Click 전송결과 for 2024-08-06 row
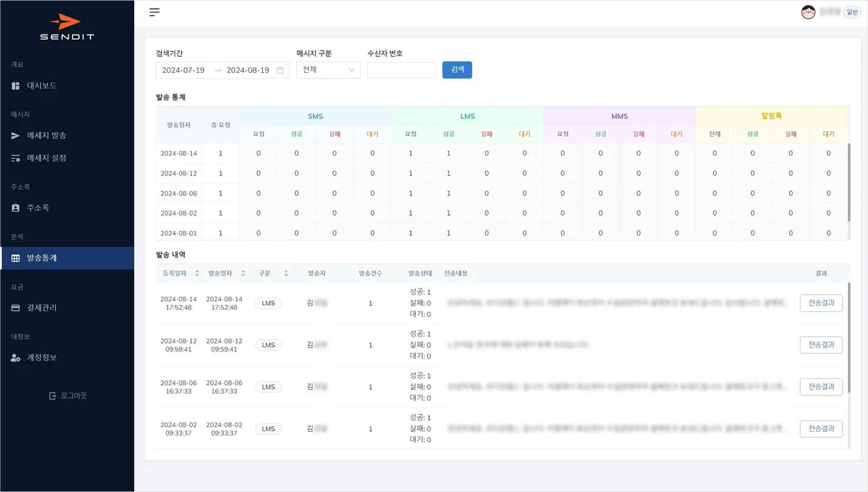 pos(821,386)
